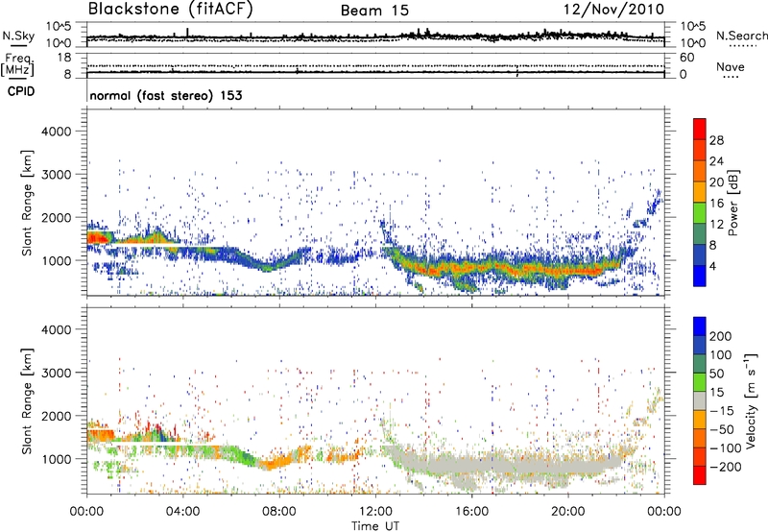Screen dimensions: 768x532
Task: Click the 'N.Search' legend label
Action: pos(741,36)
